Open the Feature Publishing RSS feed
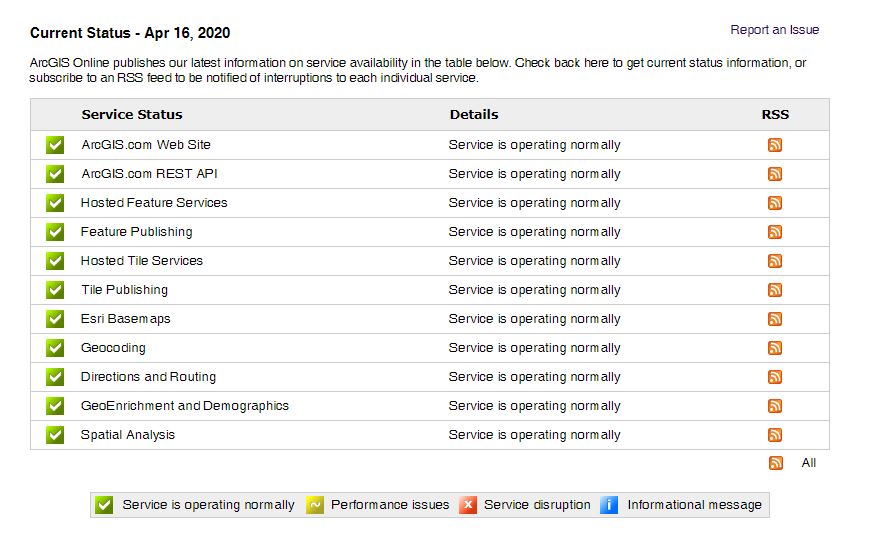 775,232
